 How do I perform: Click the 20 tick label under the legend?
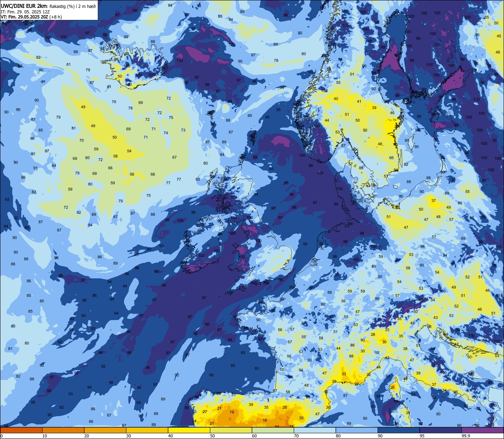(x=87, y=436)
